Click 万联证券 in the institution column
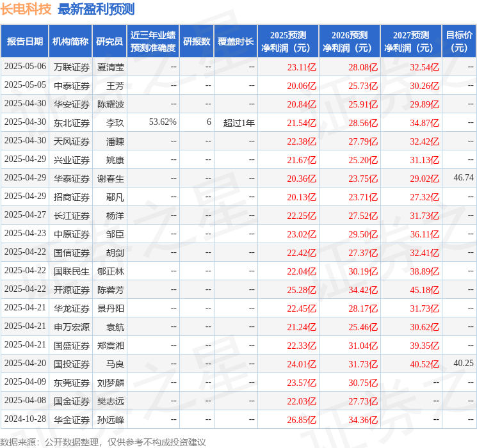The height and width of the screenshot is (448, 477). [x=72, y=67]
